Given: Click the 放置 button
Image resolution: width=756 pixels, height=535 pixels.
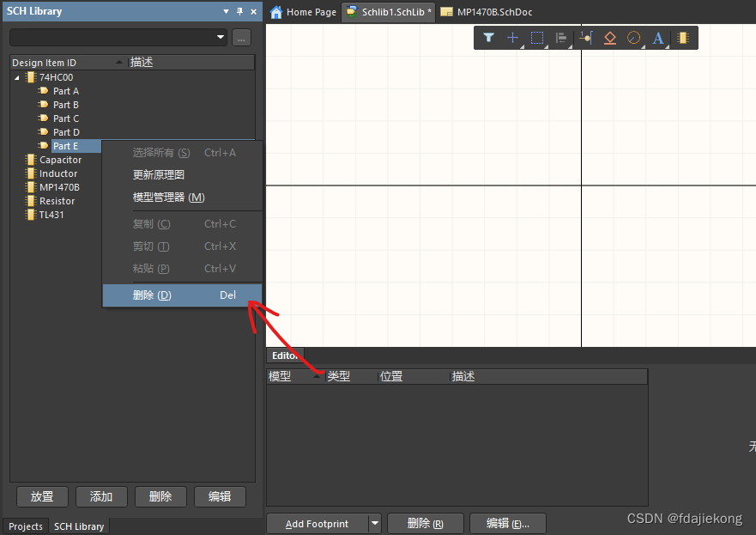Looking at the screenshot, I should coord(42,496).
